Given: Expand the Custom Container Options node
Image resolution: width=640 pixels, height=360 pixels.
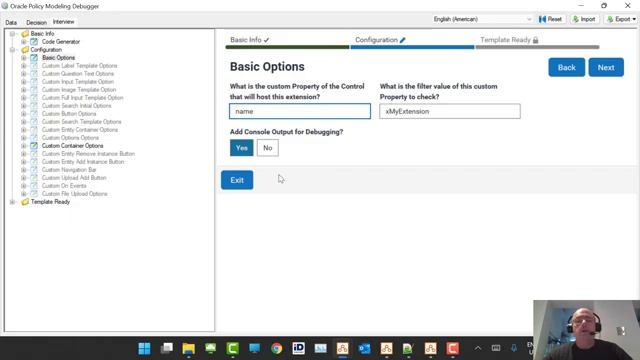Looking at the screenshot, I should pyautogui.click(x=23, y=146).
